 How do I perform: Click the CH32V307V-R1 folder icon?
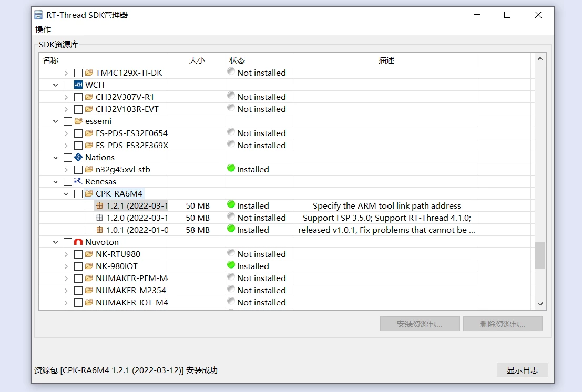point(89,97)
